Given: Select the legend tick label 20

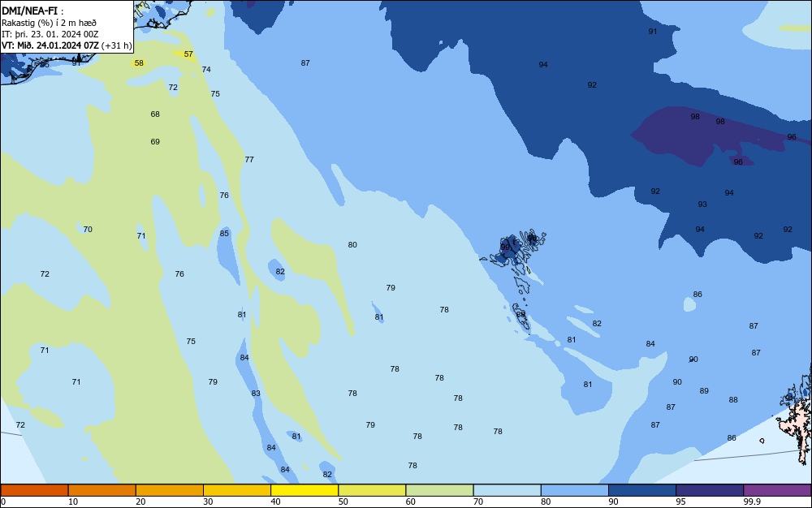Looking at the screenshot, I should pyautogui.click(x=140, y=502).
